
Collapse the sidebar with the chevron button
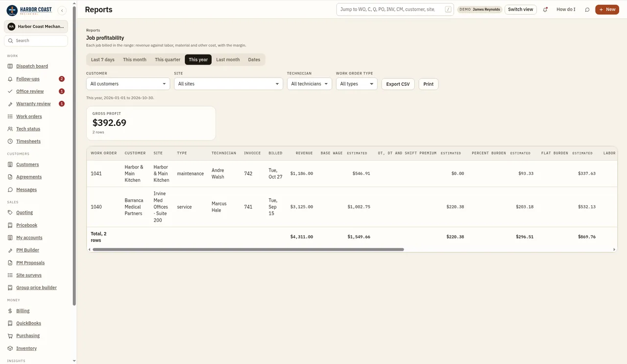tap(62, 10)
